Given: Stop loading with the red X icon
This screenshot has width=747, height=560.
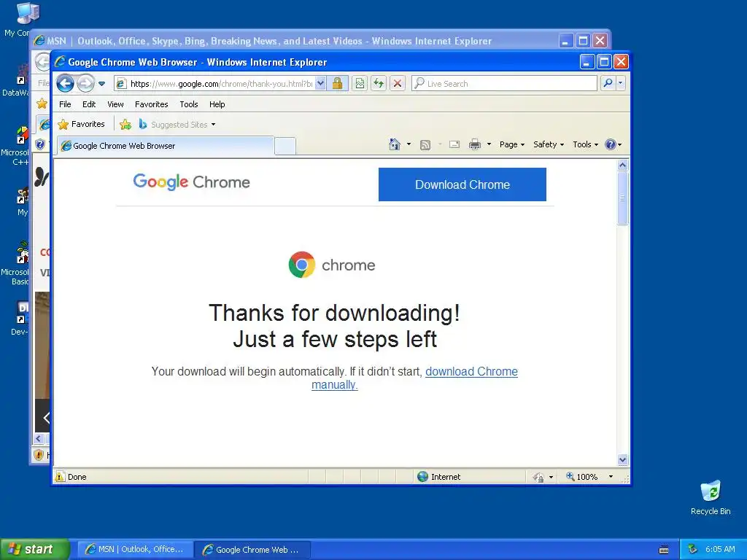Looking at the screenshot, I should 398,84.
